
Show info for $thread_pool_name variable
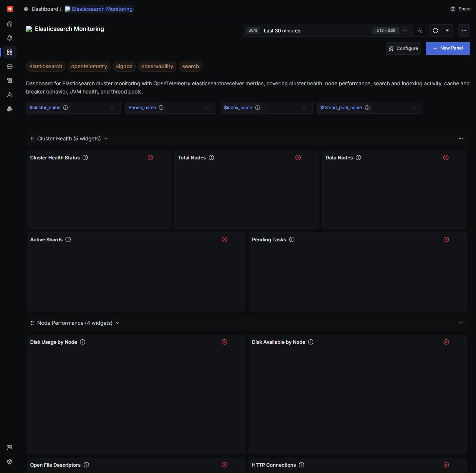tap(367, 108)
